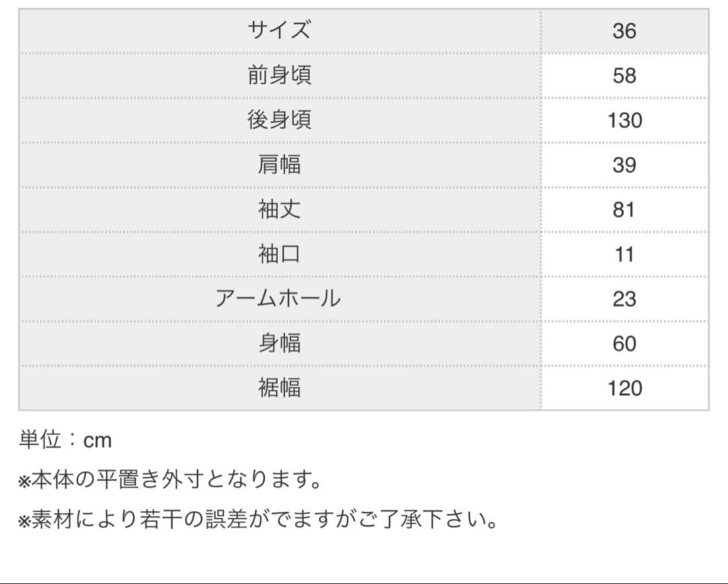Select the 肩幅 value 39
The width and height of the screenshot is (728, 584).
624,165
